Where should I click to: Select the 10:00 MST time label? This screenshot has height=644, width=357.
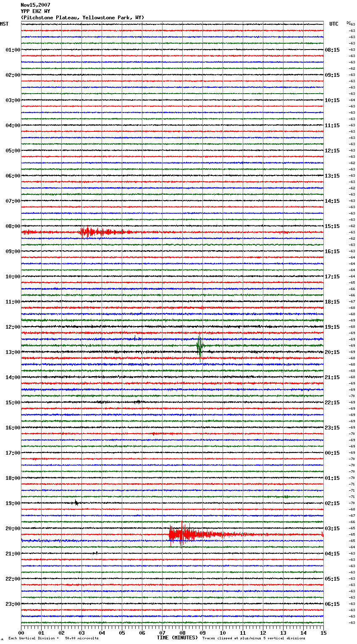tap(13, 277)
